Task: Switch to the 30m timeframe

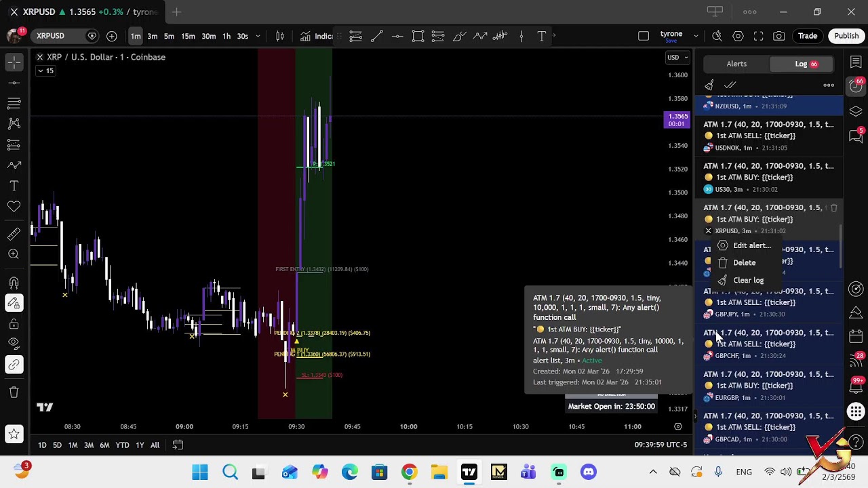Action: pos(209,36)
